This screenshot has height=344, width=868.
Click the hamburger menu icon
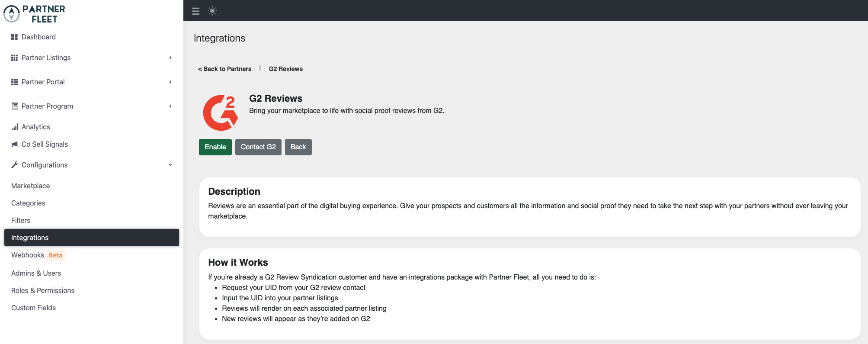pos(195,11)
